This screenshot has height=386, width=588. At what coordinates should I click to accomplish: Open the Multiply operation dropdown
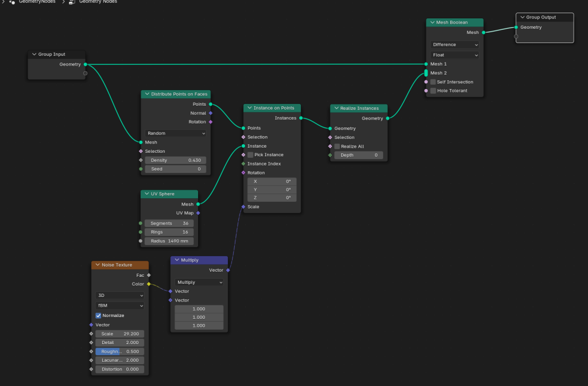point(199,282)
